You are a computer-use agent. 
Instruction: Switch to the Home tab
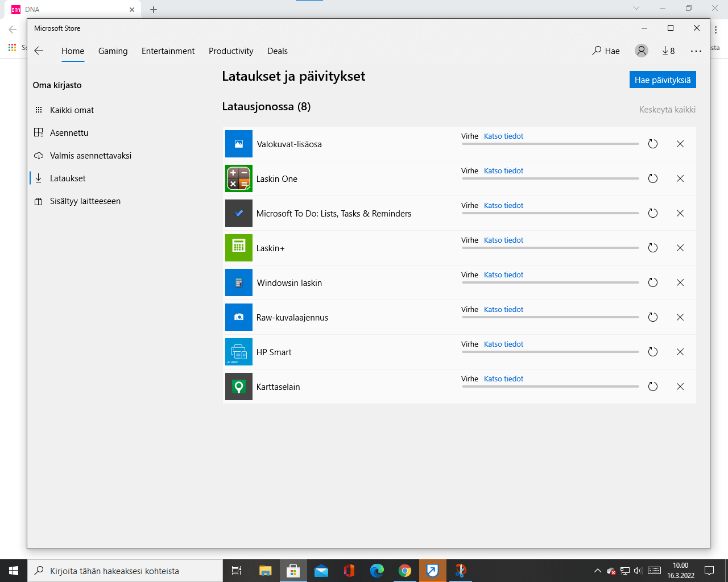(73, 51)
